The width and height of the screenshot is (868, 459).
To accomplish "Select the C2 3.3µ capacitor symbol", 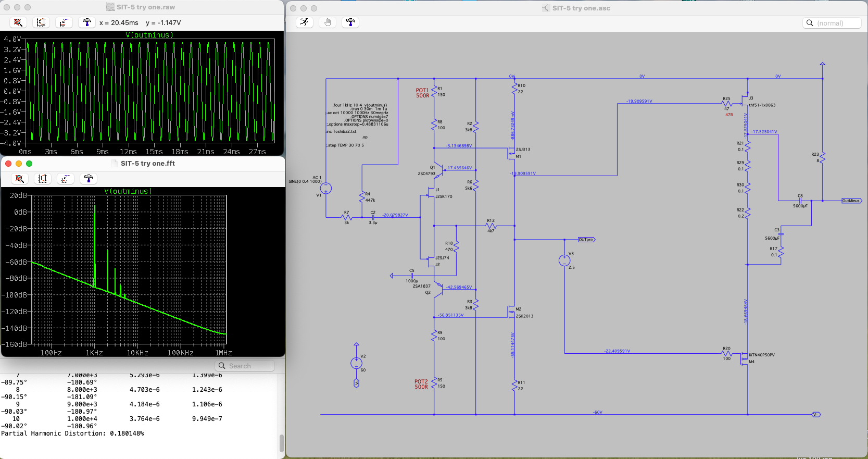I will pyautogui.click(x=373, y=217).
